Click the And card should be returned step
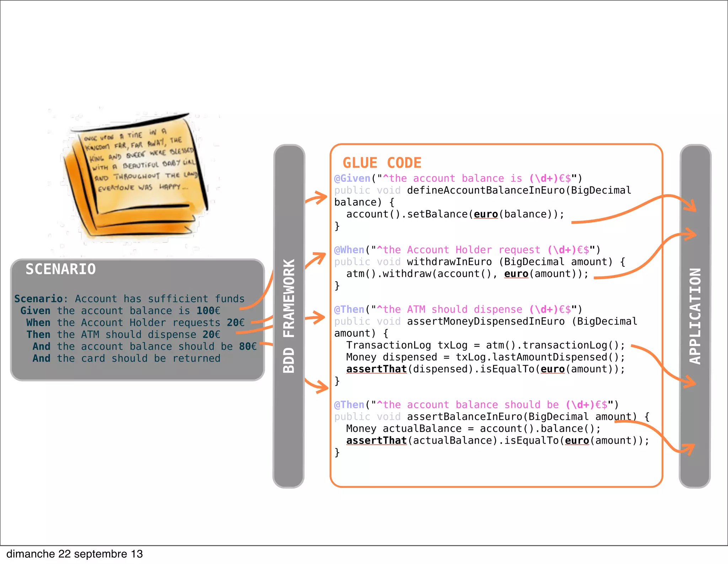The height and width of the screenshot is (564, 728). 126,358
